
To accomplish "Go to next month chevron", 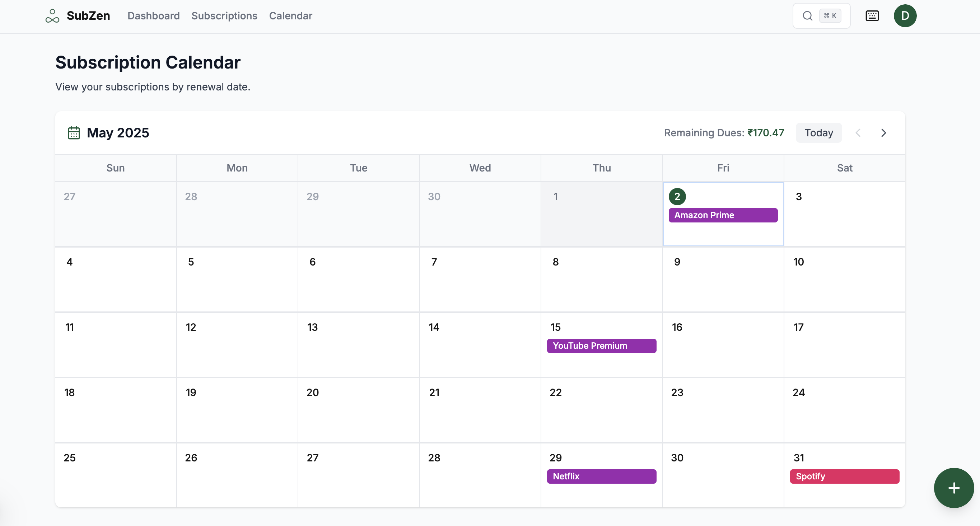I will [x=883, y=133].
